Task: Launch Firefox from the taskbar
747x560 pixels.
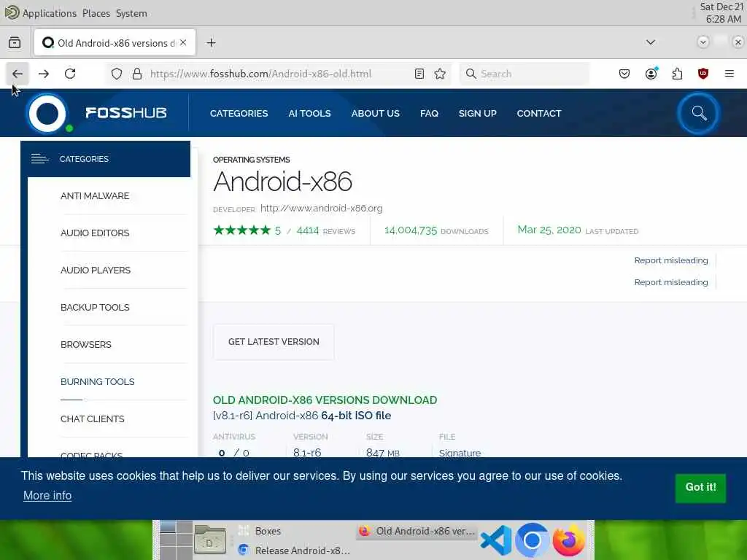Action: [x=569, y=540]
